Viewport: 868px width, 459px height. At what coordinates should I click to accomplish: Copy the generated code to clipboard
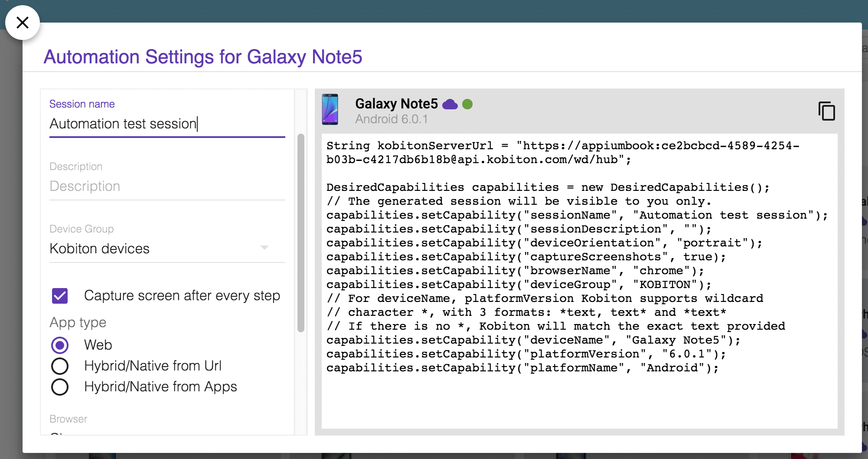[x=826, y=111]
